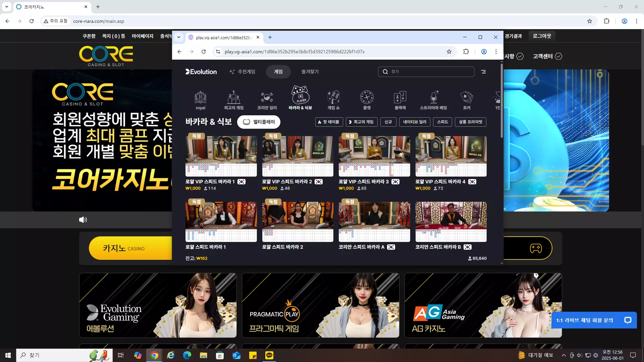Open the Evolution hamburger menu icon

483,72
